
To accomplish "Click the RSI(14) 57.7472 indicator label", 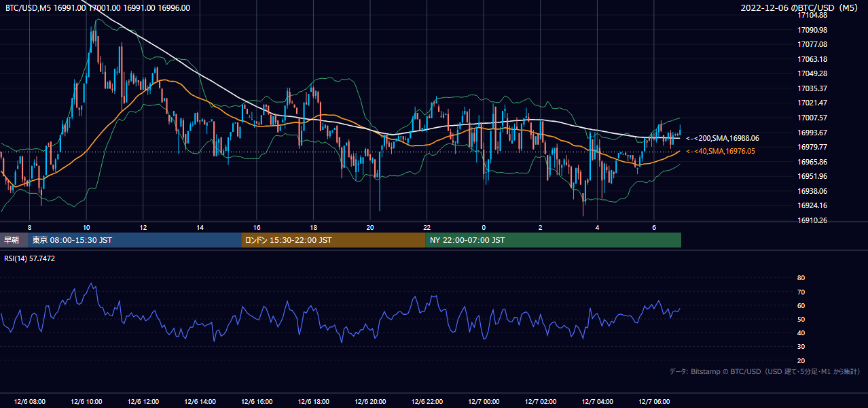I will click(x=30, y=258).
